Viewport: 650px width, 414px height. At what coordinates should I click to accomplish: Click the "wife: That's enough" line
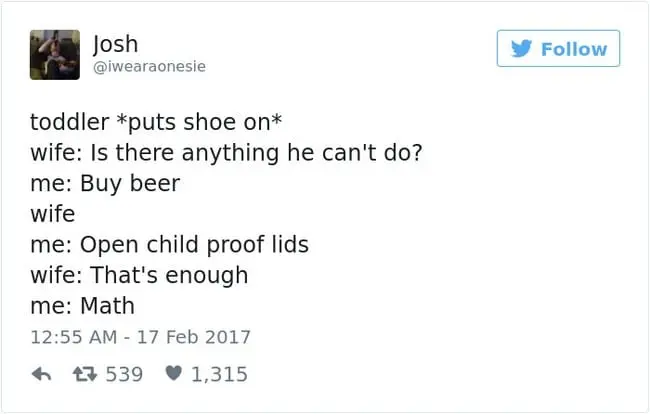point(138,274)
